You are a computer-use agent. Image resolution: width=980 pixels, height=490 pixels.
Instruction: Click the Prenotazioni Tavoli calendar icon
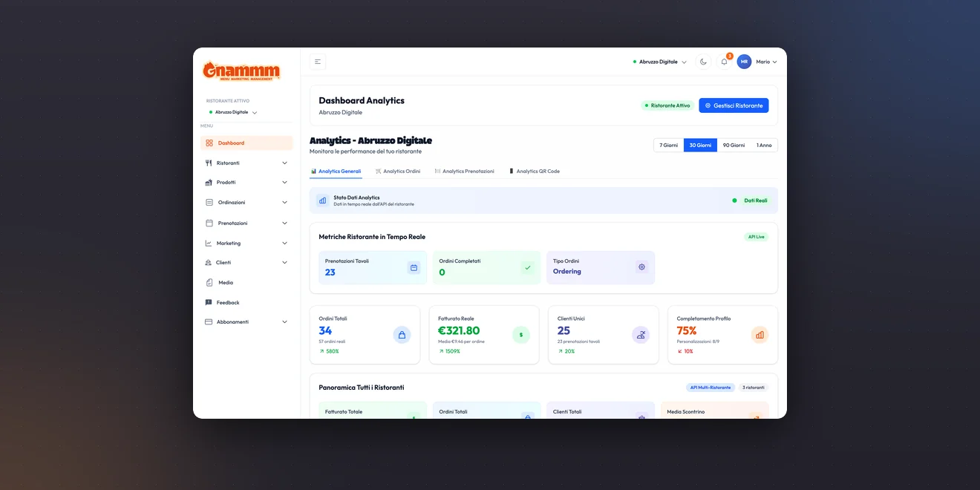[x=414, y=267]
